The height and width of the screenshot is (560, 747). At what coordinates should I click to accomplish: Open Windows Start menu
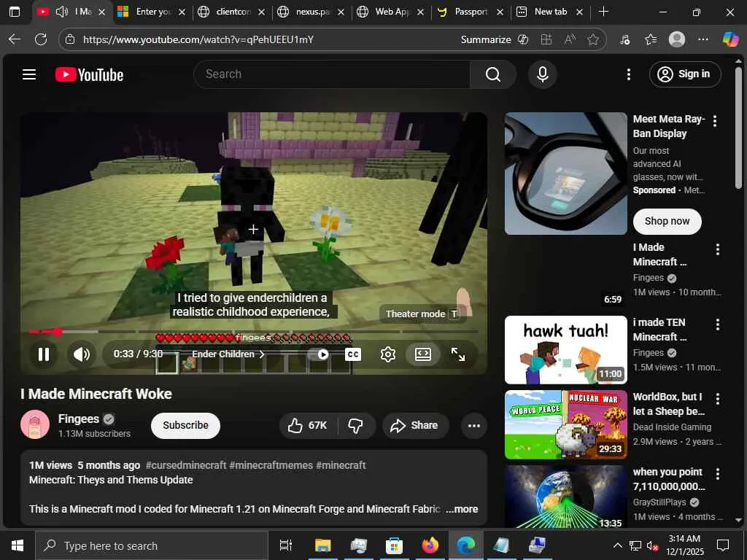point(18,545)
